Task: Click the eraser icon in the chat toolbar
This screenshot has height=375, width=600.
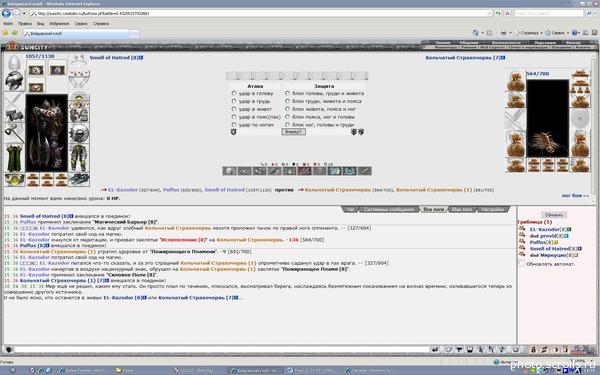Action: point(448,349)
